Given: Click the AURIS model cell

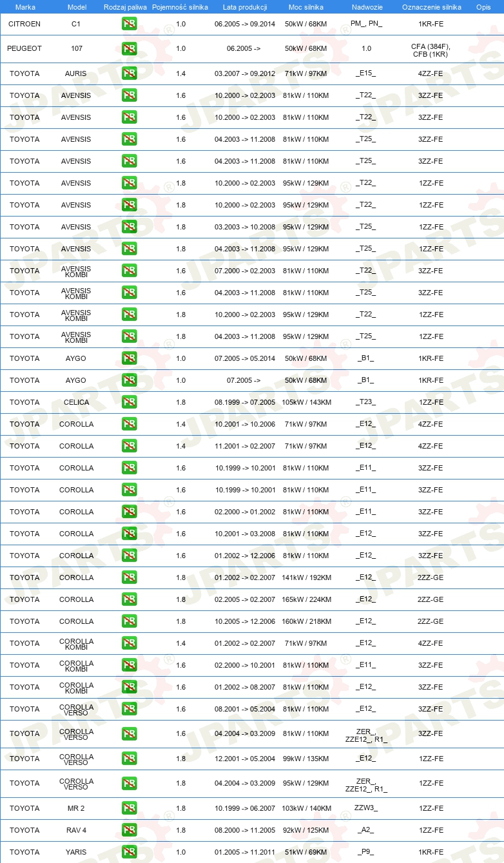Looking at the screenshot, I should 76,73.
